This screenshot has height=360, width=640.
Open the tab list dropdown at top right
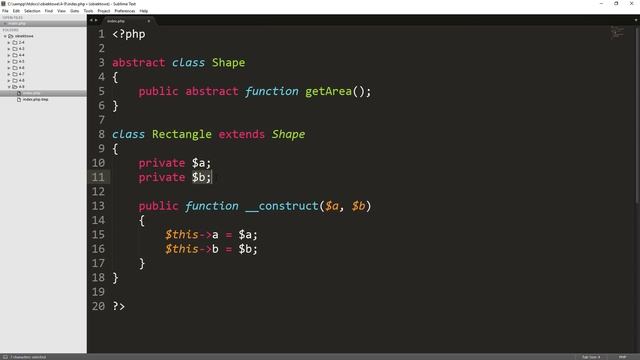pos(636,20)
